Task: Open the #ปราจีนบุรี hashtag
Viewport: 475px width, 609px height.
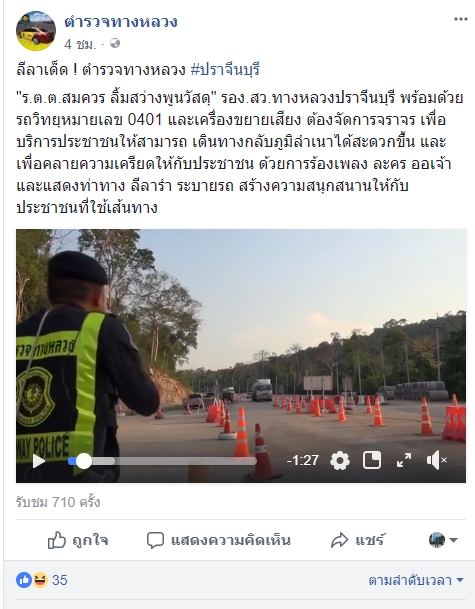Action: click(225, 70)
